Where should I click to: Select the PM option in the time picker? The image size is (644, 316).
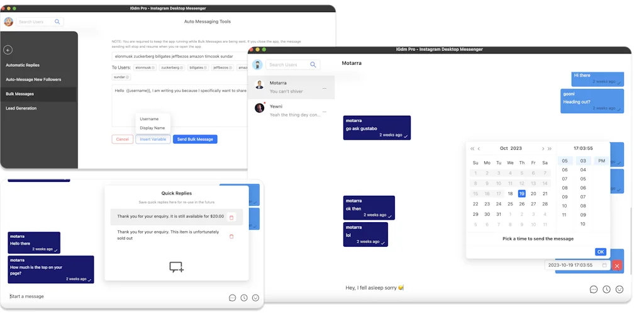pos(601,161)
